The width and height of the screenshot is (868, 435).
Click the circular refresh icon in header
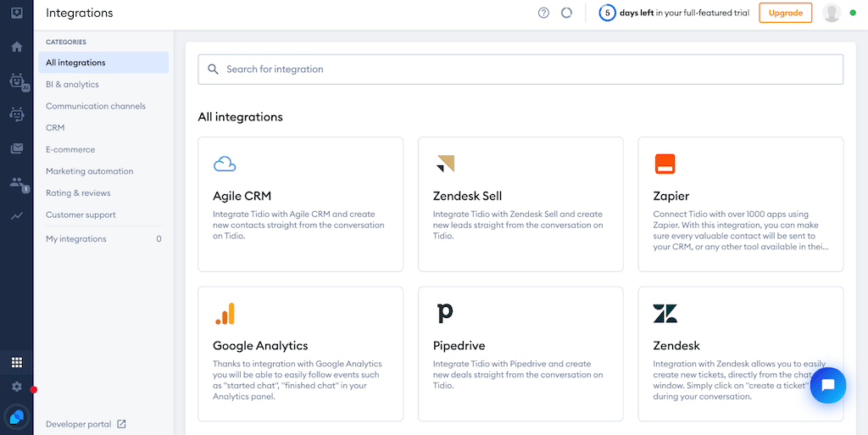click(566, 13)
